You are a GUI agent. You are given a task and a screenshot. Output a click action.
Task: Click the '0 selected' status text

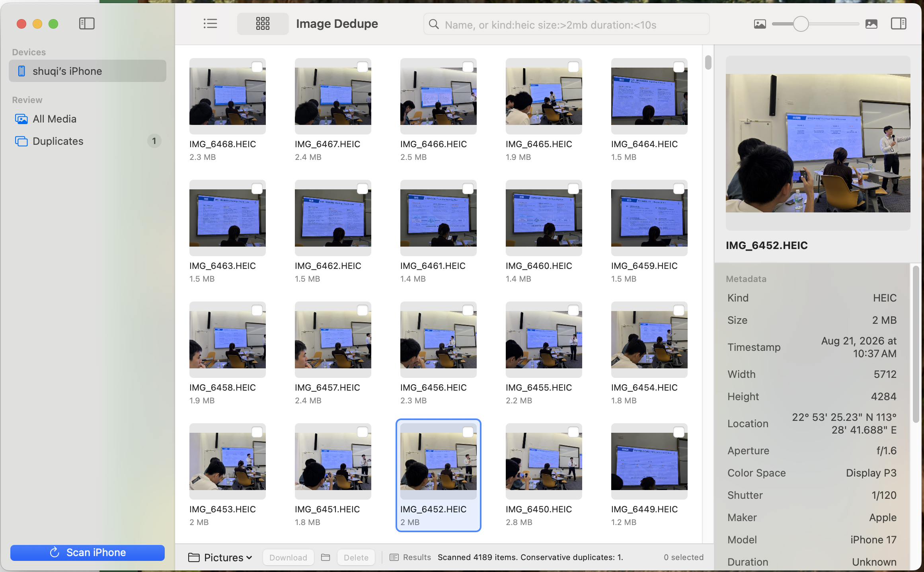point(683,557)
